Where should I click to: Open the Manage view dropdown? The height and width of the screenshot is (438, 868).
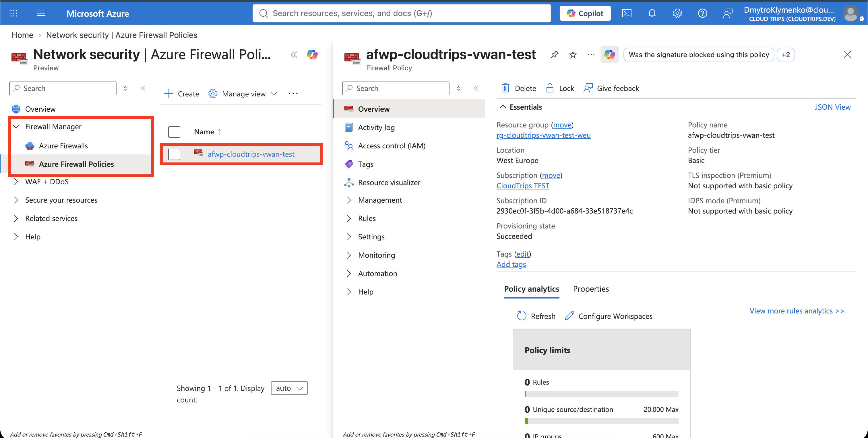[243, 94]
